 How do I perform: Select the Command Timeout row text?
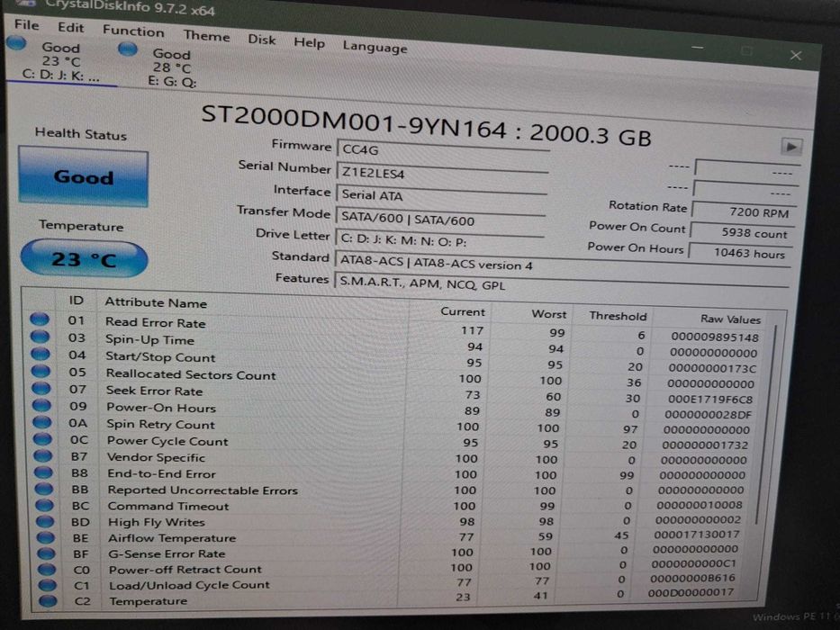coord(168,506)
